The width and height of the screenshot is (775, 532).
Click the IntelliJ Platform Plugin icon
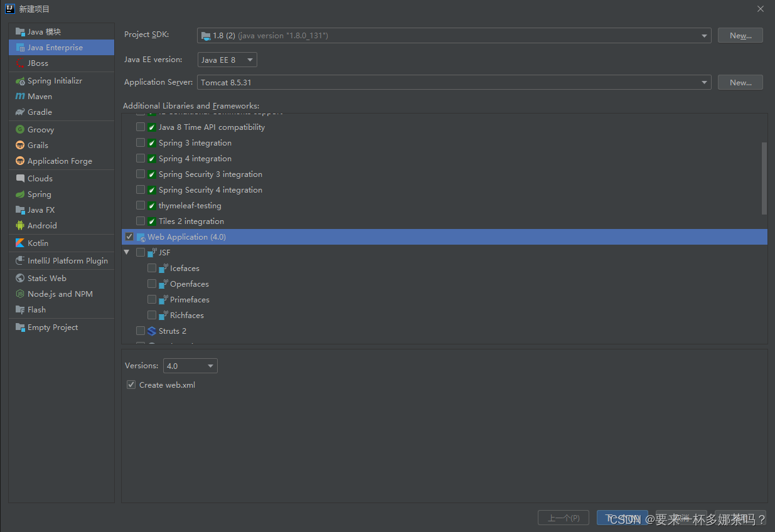(20, 261)
